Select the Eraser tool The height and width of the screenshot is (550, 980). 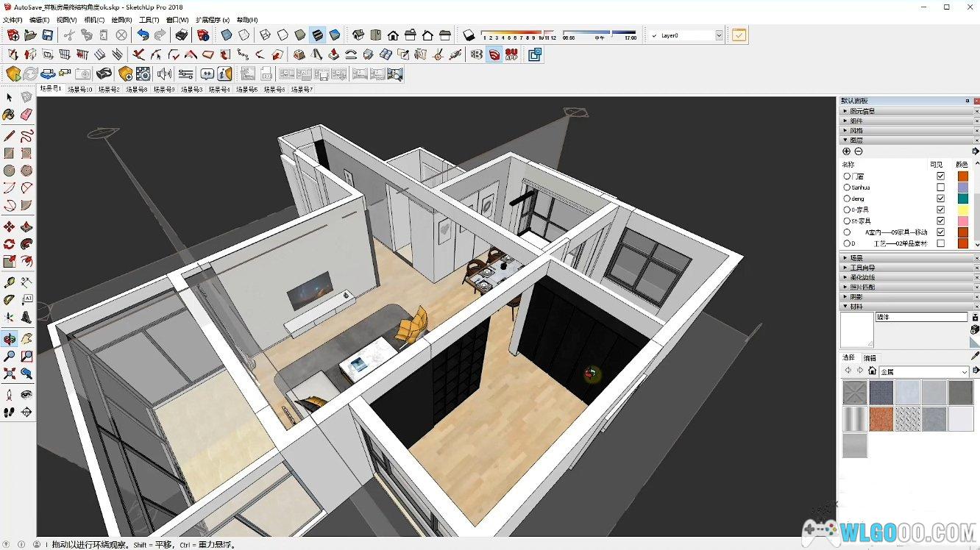[26, 115]
